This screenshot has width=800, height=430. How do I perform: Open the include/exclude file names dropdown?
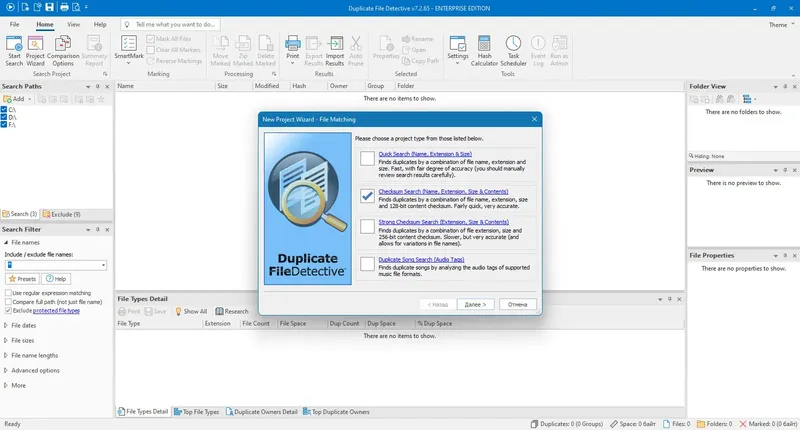coord(104,265)
